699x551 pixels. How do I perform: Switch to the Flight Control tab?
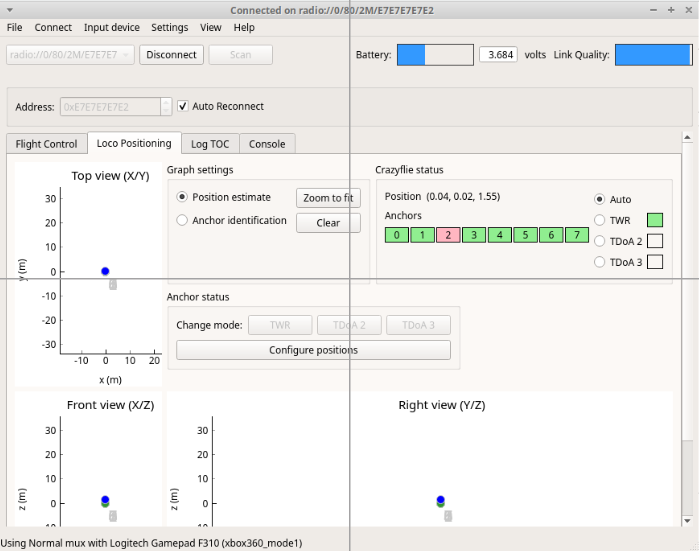point(46,144)
